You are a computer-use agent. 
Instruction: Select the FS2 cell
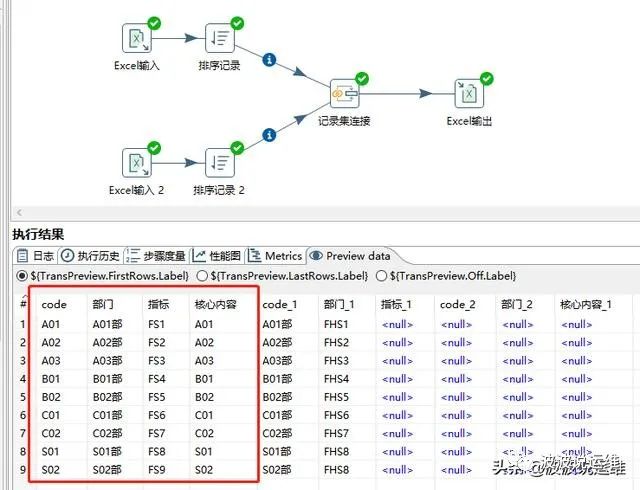click(x=156, y=342)
